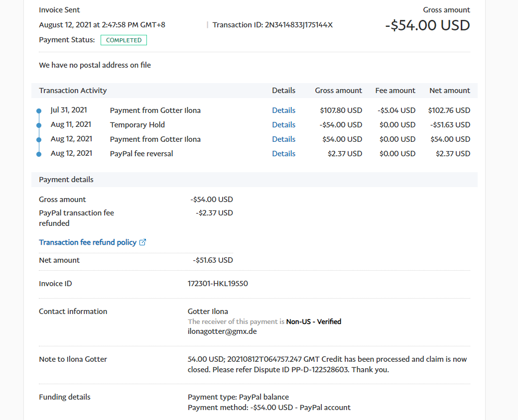Screen dimensions: 518x420
Task: Click external link icon beside refund policy
Action: coord(143,242)
